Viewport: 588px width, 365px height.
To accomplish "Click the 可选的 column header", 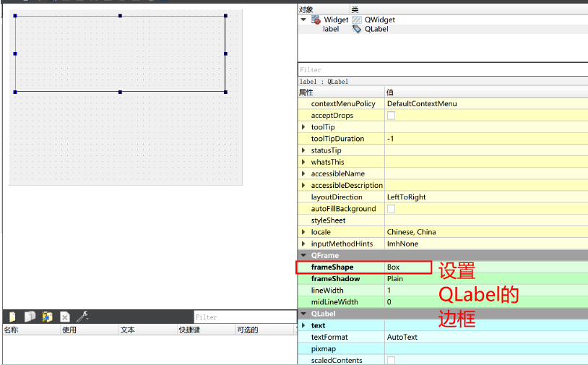I will (266, 330).
